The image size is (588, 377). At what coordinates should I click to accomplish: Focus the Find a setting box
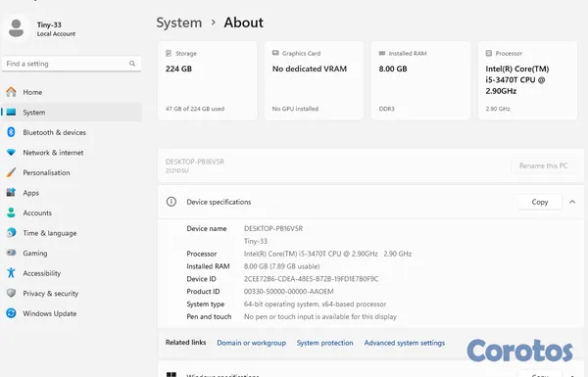(x=72, y=64)
